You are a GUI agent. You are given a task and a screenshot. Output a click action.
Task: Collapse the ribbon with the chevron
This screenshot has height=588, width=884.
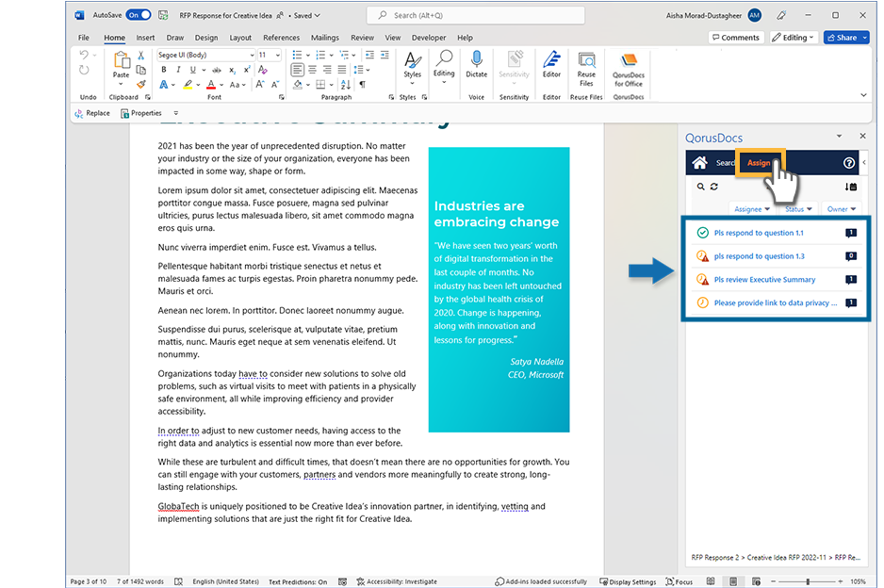863,95
